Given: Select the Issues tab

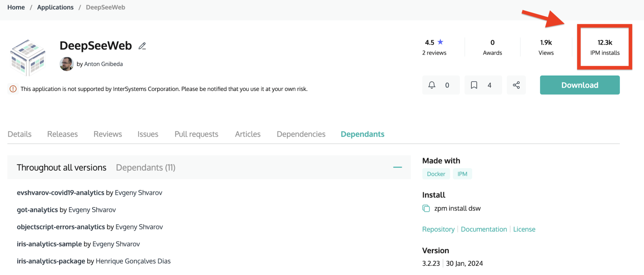Looking at the screenshot, I should pos(148,134).
